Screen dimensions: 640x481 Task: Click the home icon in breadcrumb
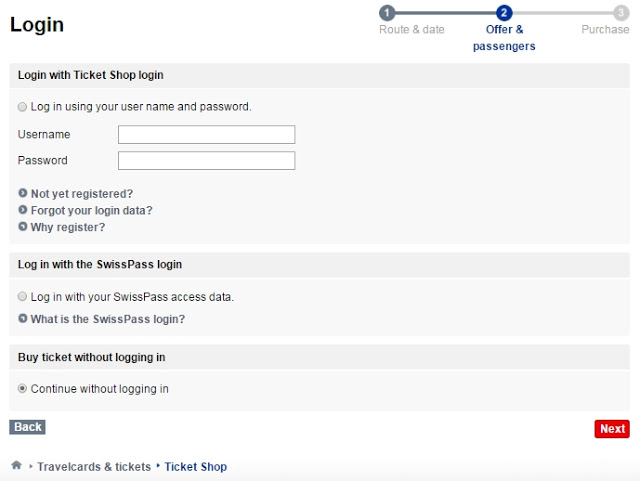pos(16,465)
